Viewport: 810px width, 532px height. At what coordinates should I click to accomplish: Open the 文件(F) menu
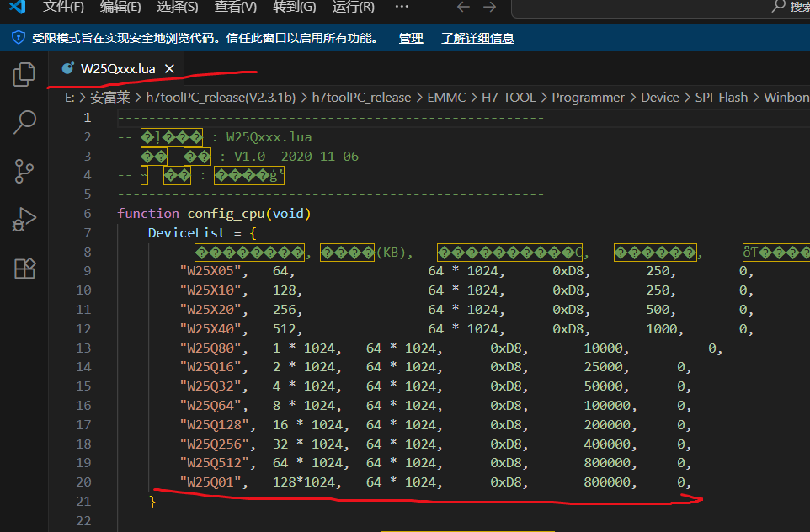click(64, 8)
